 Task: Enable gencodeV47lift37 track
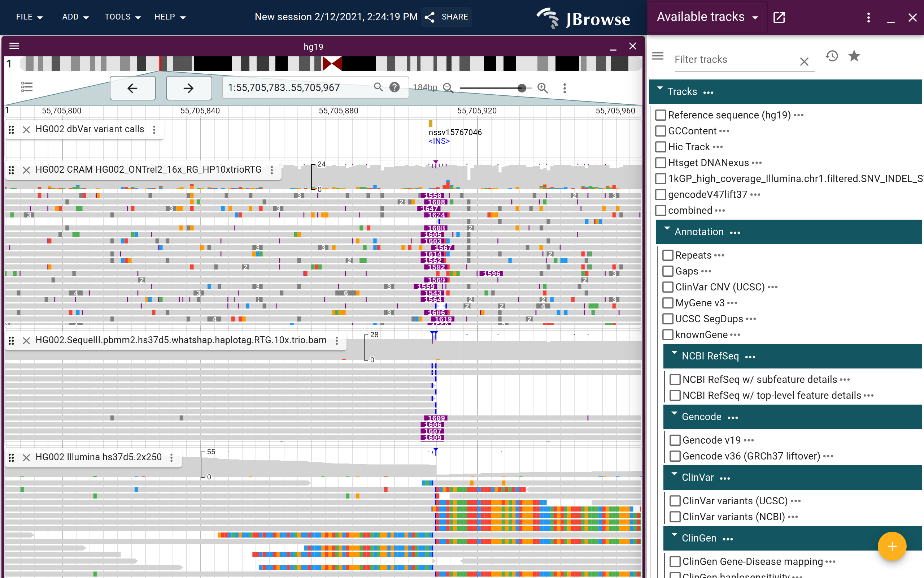tap(661, 195)
